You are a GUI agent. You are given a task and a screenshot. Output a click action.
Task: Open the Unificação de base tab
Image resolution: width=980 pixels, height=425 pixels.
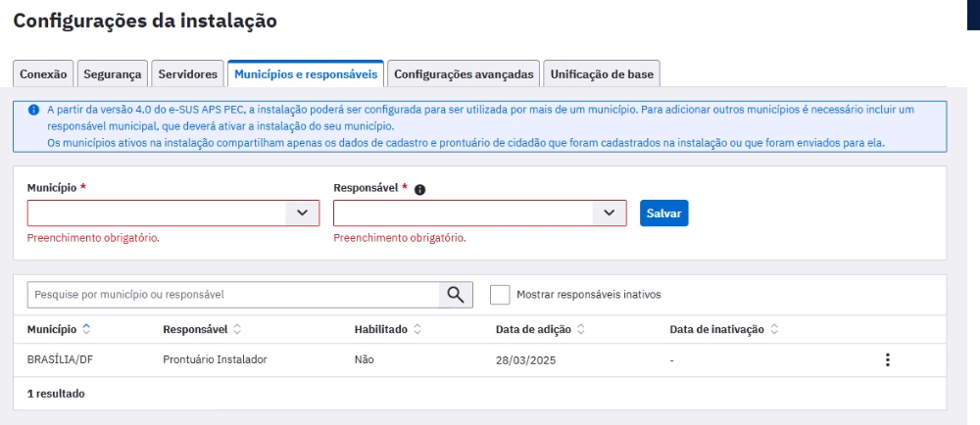(x=602, y=74)
